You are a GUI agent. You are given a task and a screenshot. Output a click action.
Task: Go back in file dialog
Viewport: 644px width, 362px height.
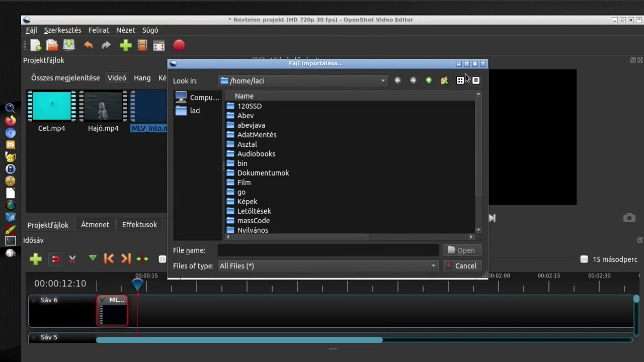pos(397,80)
